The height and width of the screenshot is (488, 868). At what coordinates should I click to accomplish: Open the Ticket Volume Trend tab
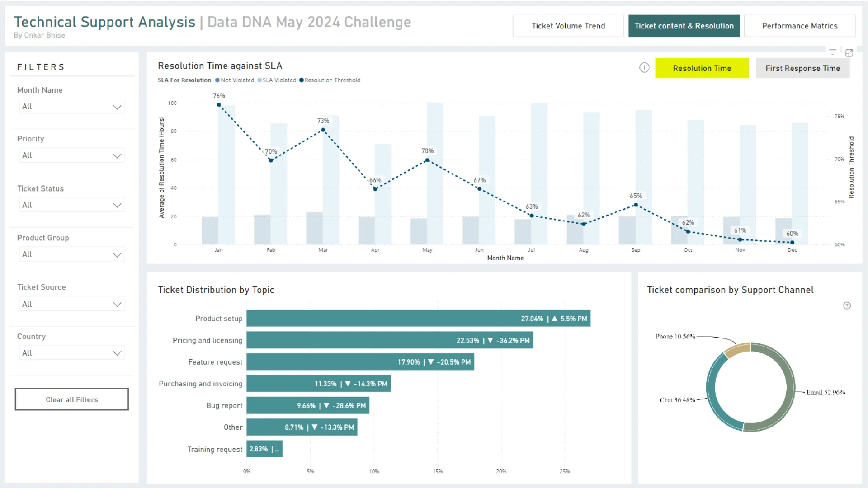click(x=568, y=26)
